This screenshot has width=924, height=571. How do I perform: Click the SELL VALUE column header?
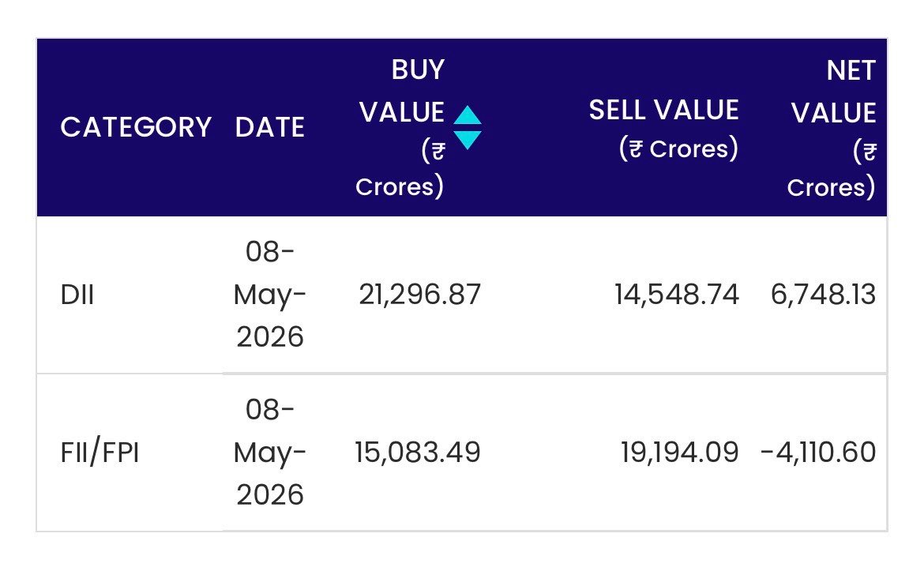point(663,111)
